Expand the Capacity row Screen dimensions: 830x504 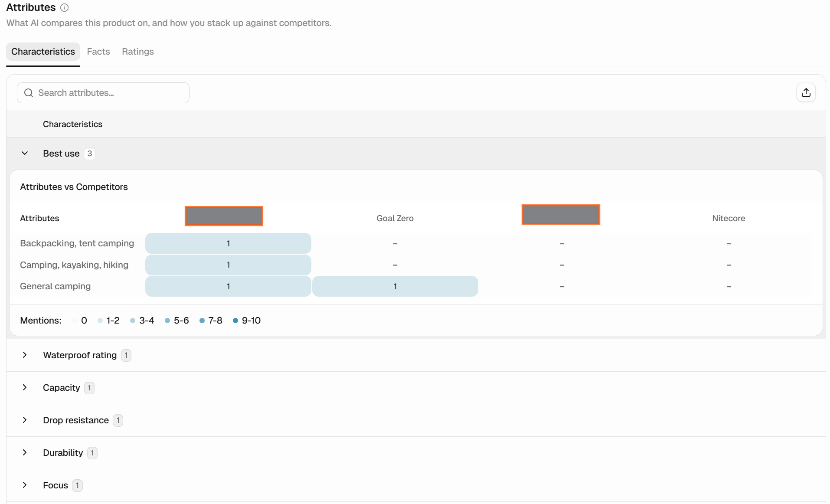25,387
